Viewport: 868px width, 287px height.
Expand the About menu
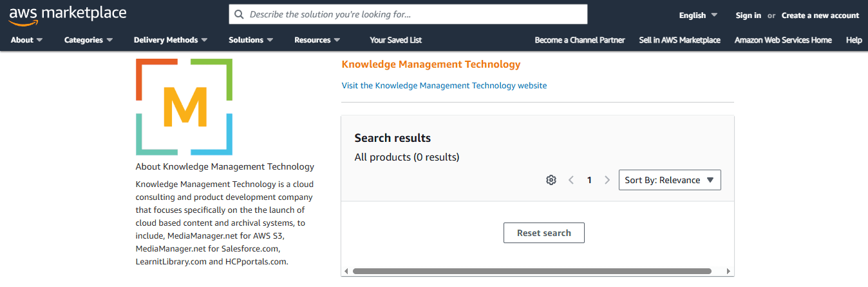pos(27,40)
